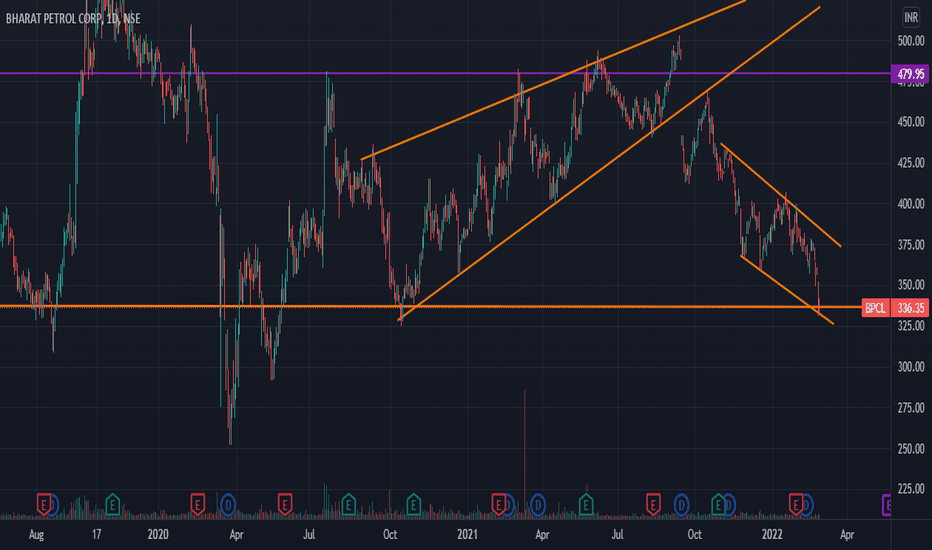Click the 2022 label on time axis
The height and width of the screenshot is (550, 932).
click(772, 535)
